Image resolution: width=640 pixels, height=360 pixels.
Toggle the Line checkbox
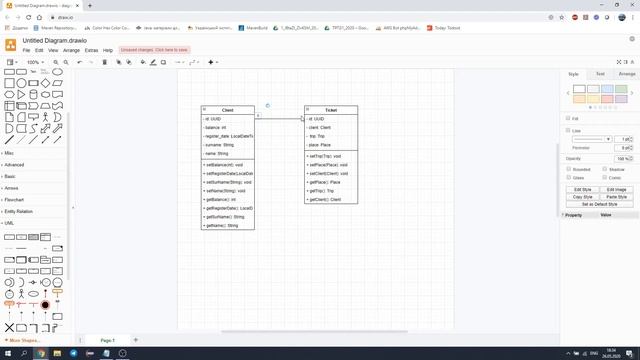coord(568,130)
